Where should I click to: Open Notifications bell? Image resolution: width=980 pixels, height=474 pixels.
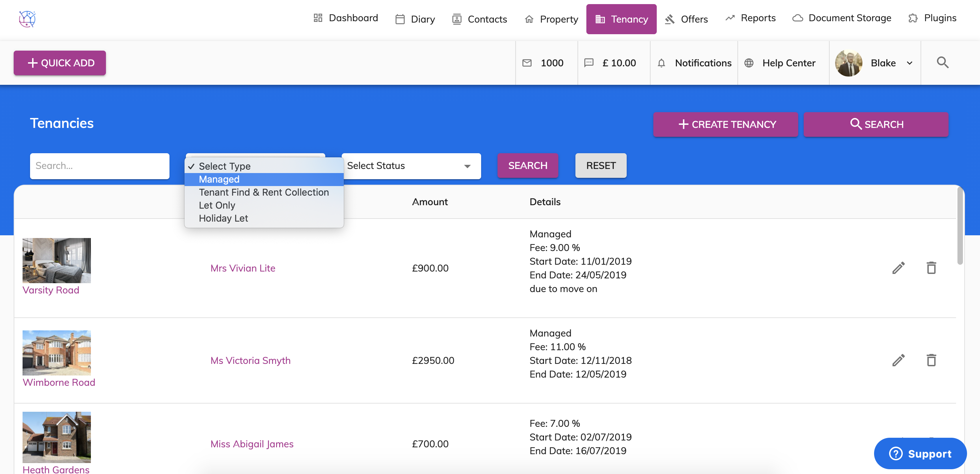(x=662, y=63)
